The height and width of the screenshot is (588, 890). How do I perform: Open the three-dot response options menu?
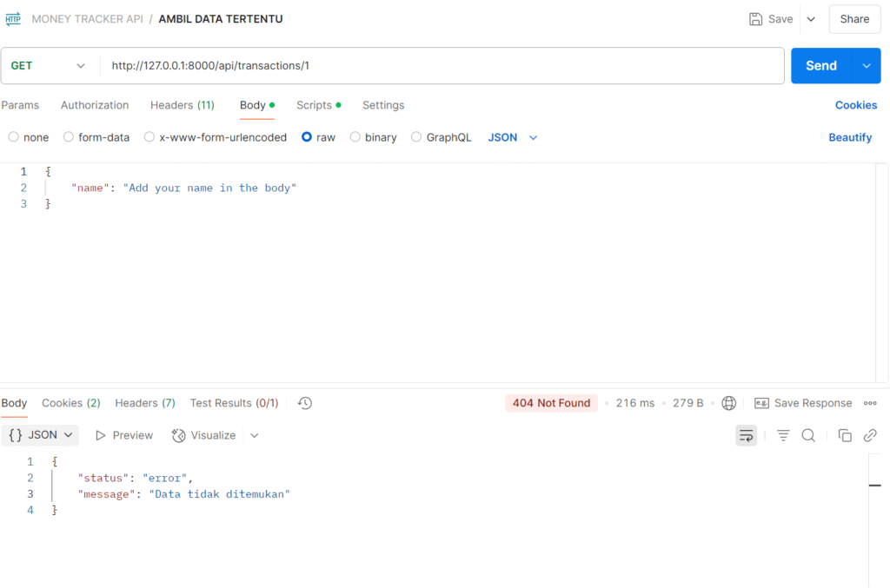click(x=870, y=403)
